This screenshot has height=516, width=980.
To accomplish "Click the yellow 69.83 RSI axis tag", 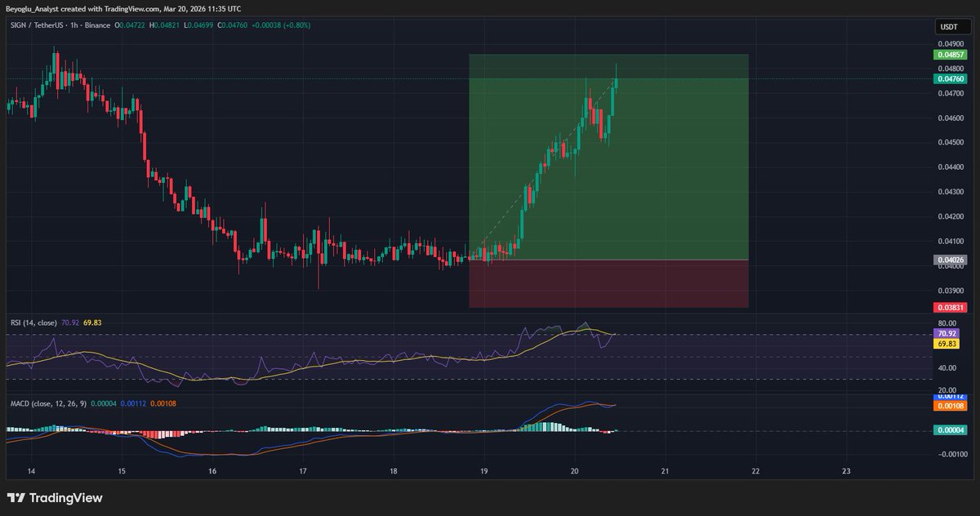I will click(947, 345).
